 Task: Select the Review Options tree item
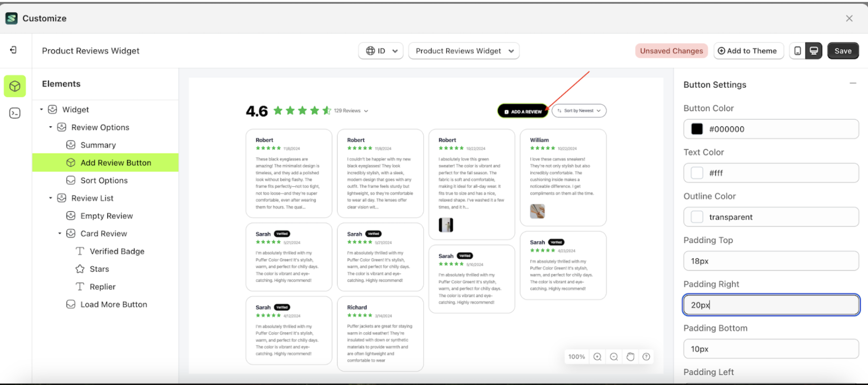tap(100, 127)
